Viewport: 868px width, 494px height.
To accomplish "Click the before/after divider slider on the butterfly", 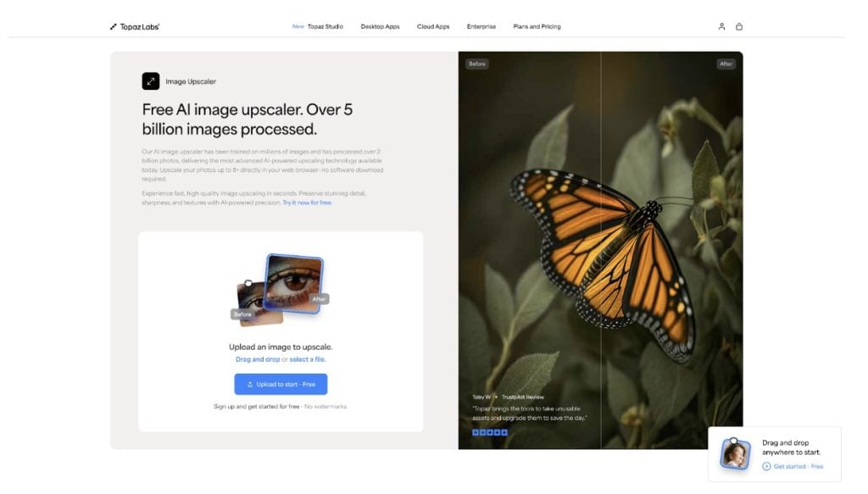I will [601, 250].
